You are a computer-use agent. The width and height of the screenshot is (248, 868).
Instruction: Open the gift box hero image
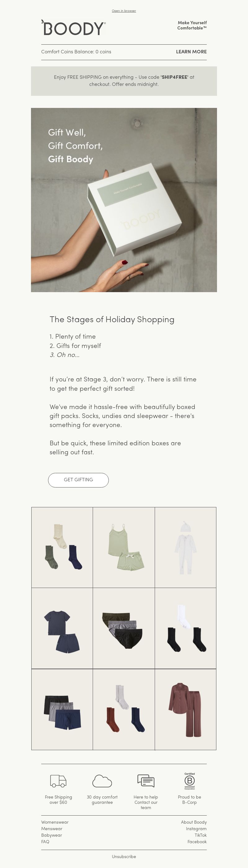coord(124,200)
